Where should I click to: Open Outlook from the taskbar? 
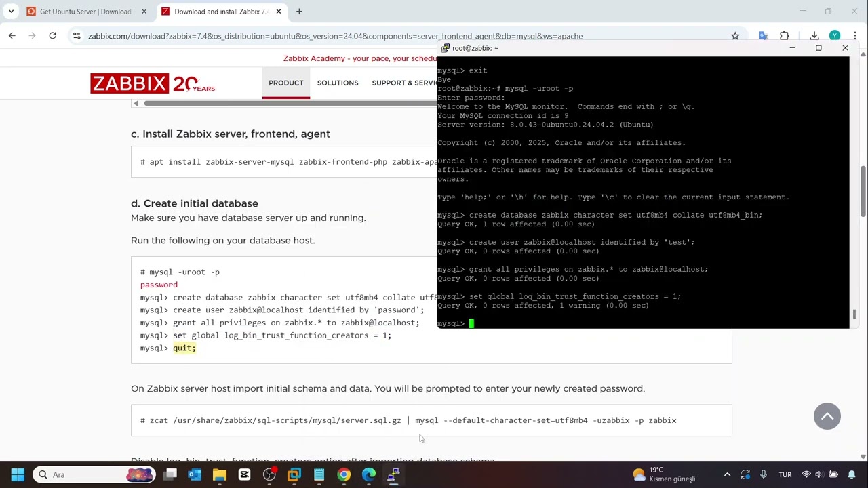tap(195, 474)
